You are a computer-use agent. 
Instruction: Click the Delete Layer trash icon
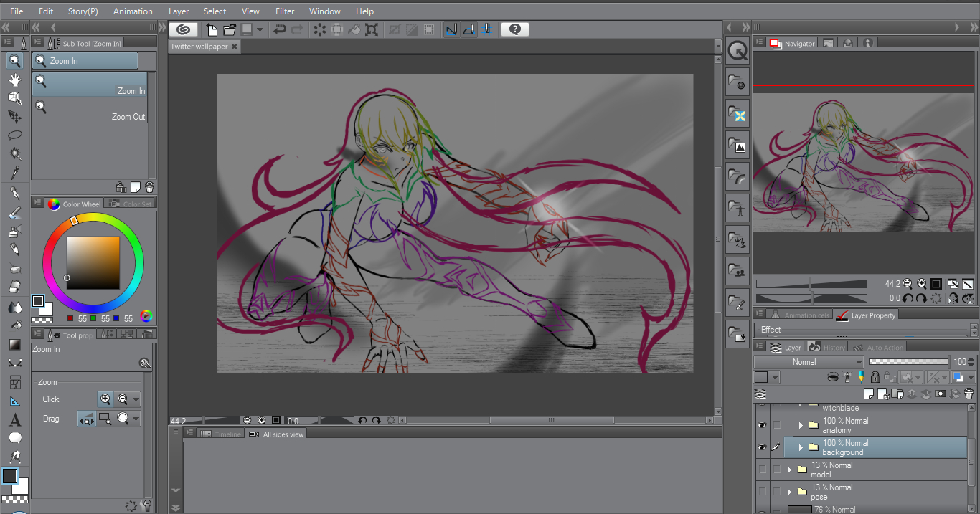point(969,394)
